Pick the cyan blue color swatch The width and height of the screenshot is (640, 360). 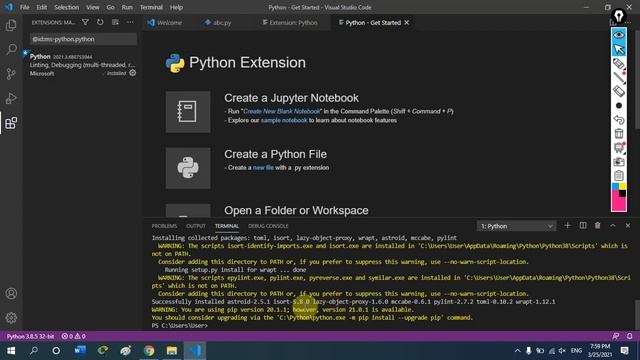tap(615, 187)
